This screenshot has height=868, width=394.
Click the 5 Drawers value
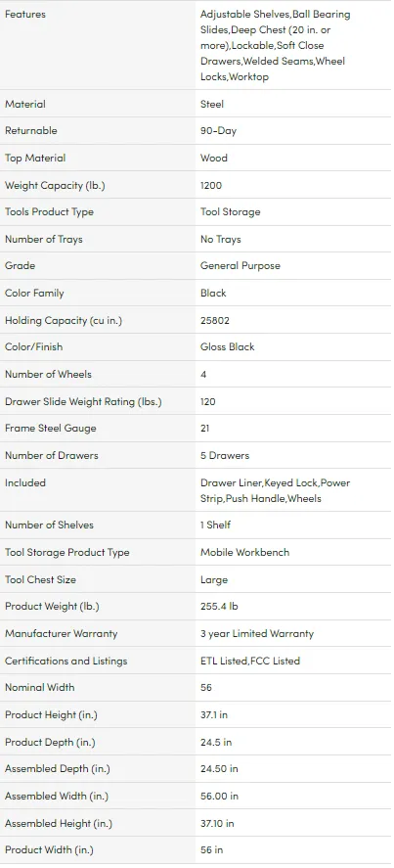(225, 456)
